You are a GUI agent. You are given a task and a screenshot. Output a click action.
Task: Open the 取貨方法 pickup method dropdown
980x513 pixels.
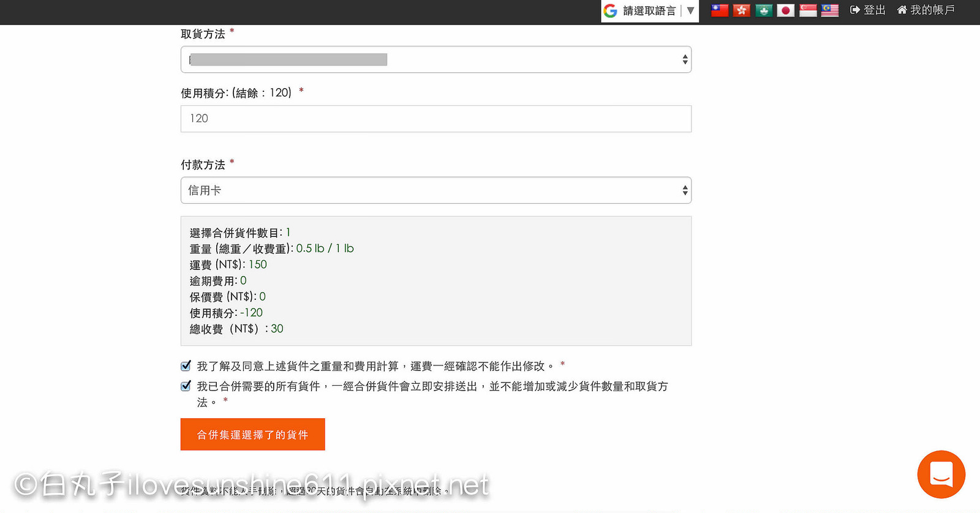tap(435, 59)
